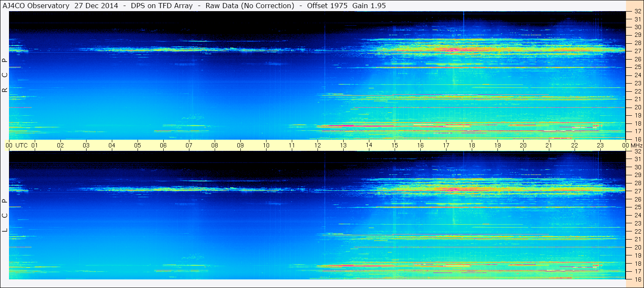This screenshot has height=288, width=644.
Task: Select Raw Data (No Correction) header text
Action: point(250,6)
